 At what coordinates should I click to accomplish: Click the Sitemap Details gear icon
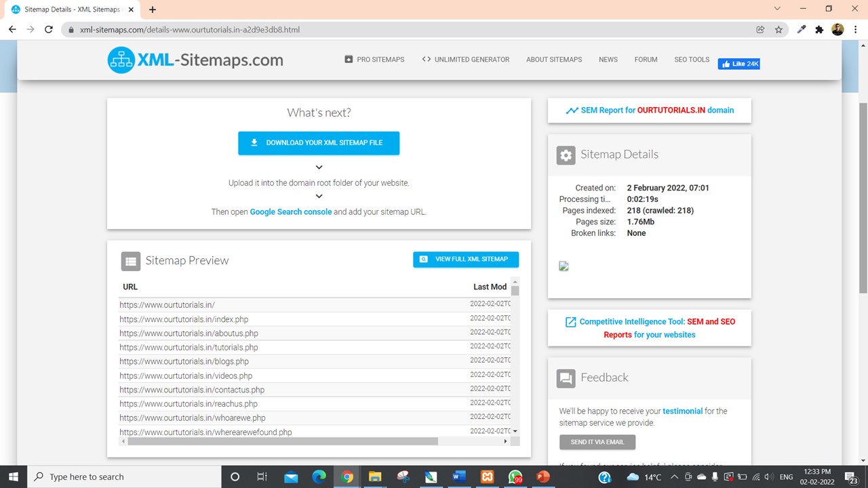[x=566, y=155]
